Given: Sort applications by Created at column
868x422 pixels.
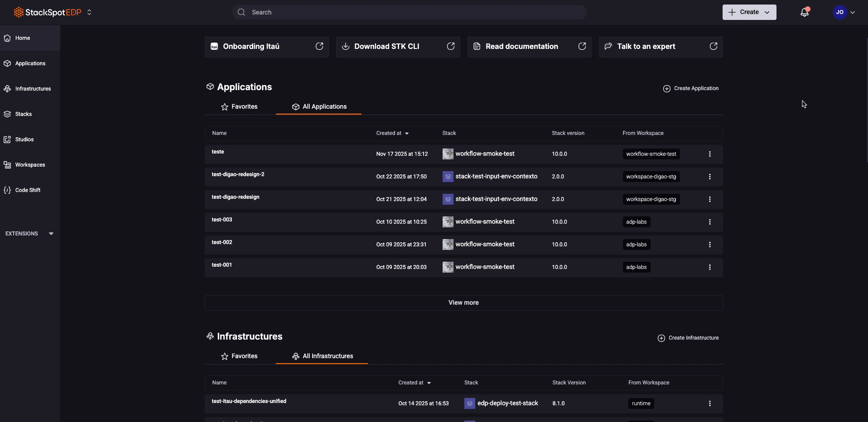Looking at the screenshot, I should click(392, 133).
